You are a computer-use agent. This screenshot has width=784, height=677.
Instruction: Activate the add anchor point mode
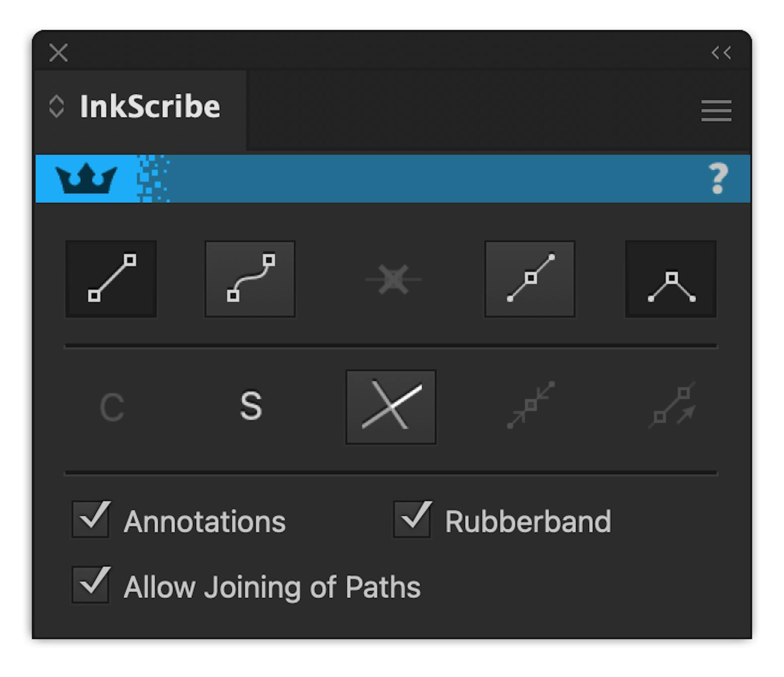point(530,278)
